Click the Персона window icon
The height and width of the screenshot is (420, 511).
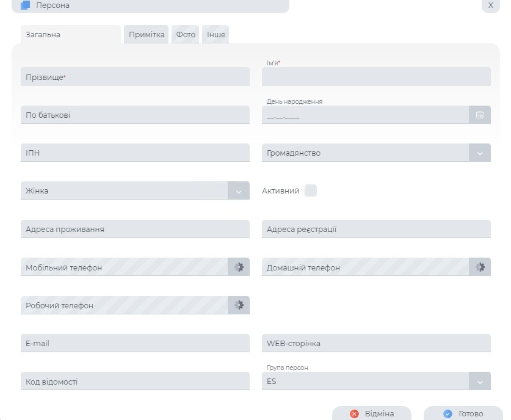coord(25,5)
